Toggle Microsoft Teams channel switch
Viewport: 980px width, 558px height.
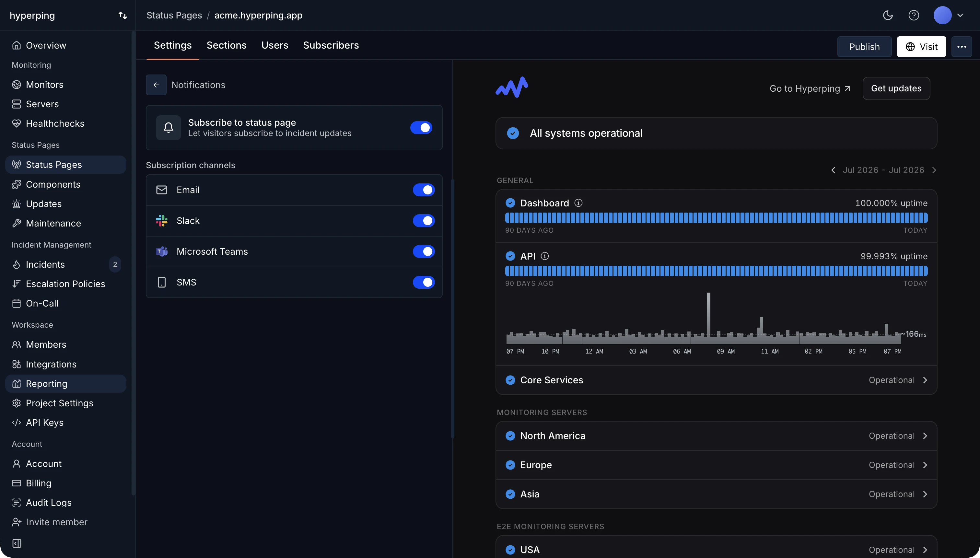pos(424,251)
